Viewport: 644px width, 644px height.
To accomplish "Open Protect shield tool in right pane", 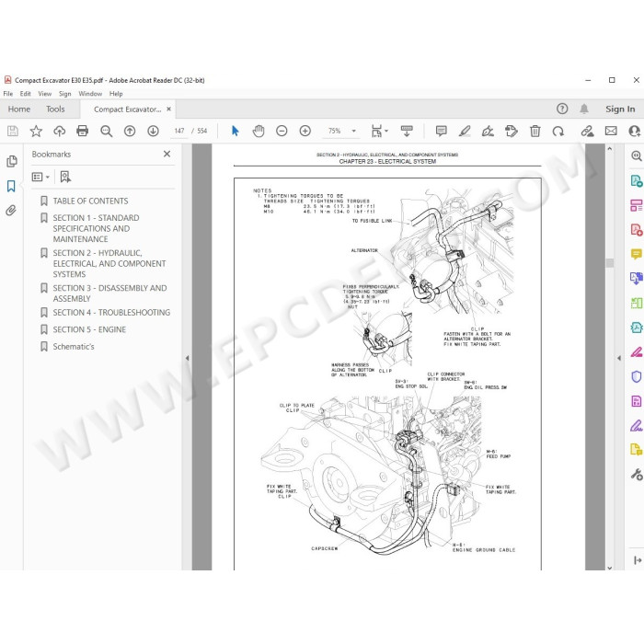I will point(637,376).
